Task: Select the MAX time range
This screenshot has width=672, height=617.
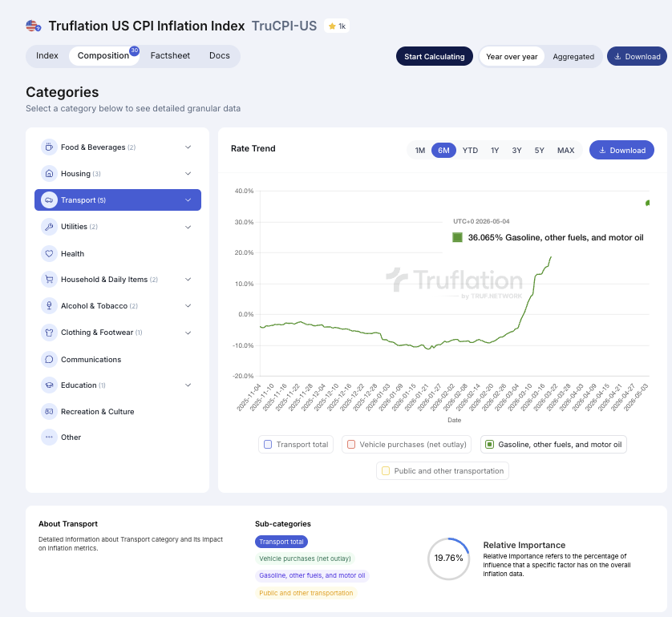Action: pyautogui.click(x=565, y=151)
